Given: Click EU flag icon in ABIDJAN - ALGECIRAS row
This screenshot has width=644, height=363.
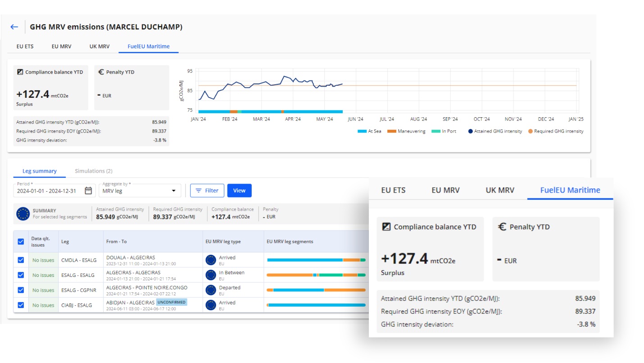Looking at the screenshot, I should pos(211,305).
